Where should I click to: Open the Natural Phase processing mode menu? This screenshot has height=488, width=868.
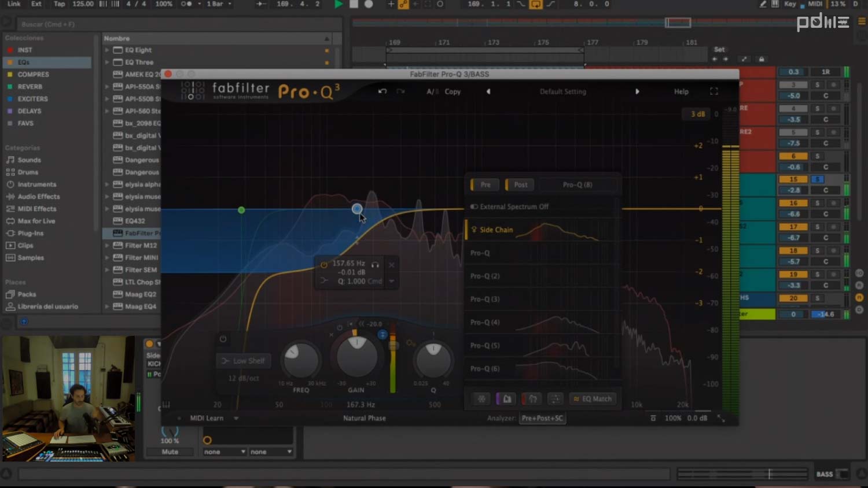click(364, 418)
